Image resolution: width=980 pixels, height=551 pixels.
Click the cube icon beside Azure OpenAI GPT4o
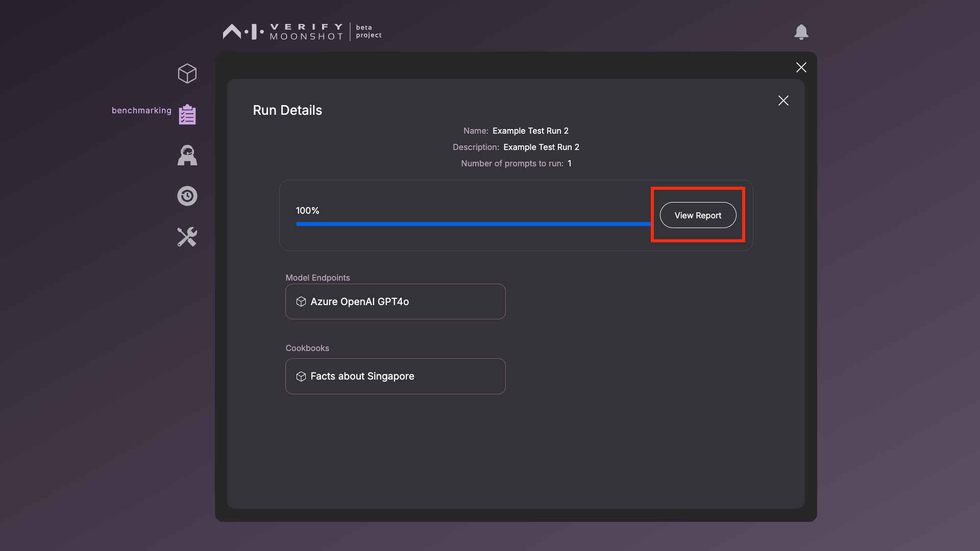click(301, 302)
